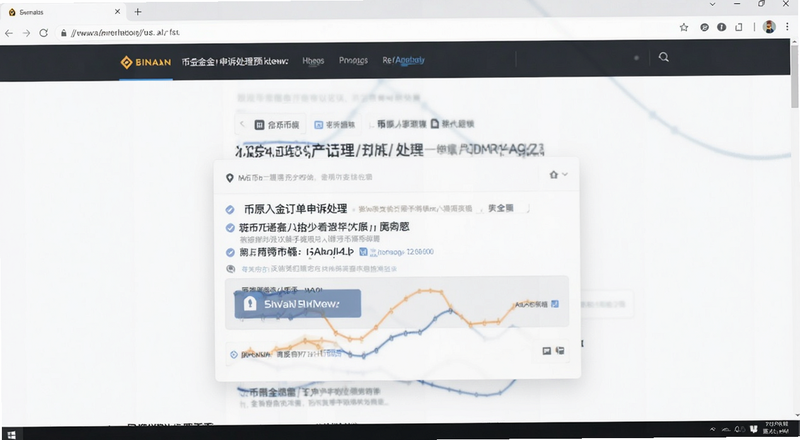
Task: Open the blue link text beside the chat icon
Action: (319, 268)
